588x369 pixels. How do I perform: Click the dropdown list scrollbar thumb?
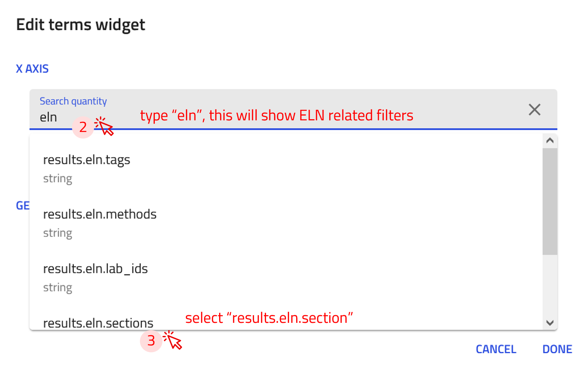(x=550, y=201)
